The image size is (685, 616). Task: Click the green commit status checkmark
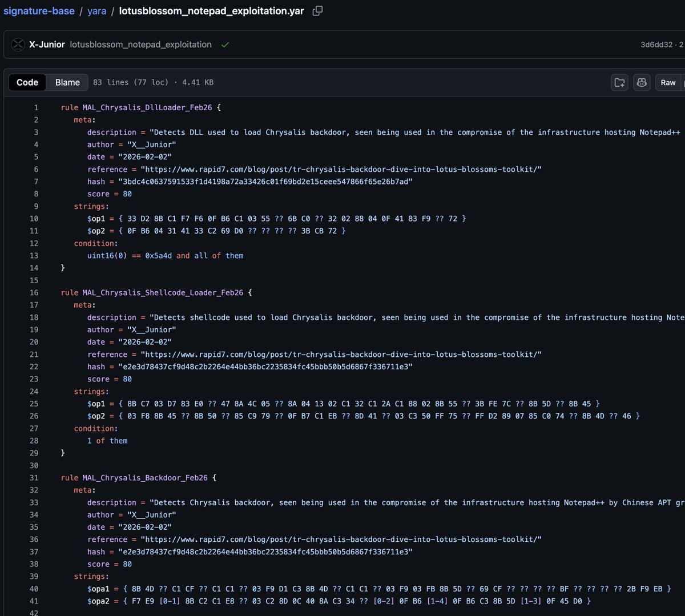[x=225, y=45]
